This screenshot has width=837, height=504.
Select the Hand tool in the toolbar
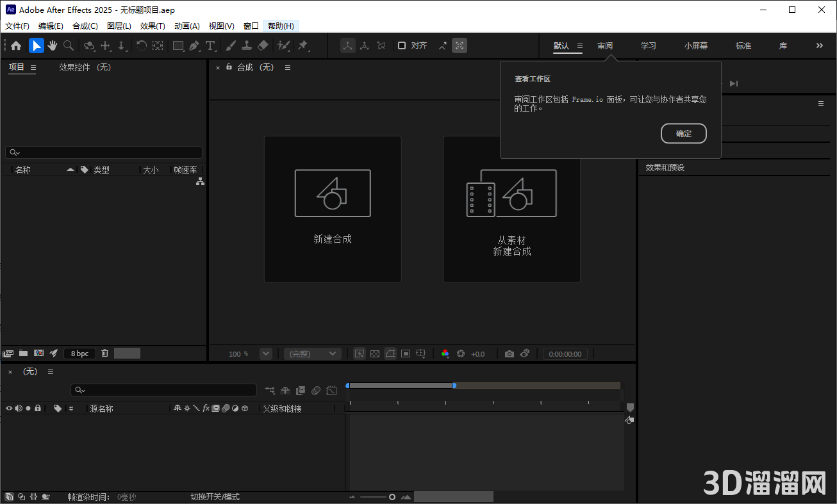pyautogui.click(x=53, y=45)
